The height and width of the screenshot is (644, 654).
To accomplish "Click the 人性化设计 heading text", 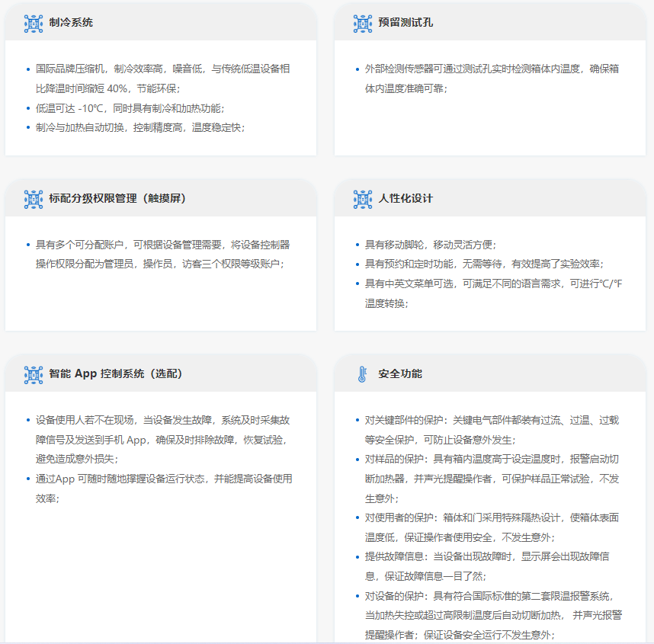I will coord(406,199).
